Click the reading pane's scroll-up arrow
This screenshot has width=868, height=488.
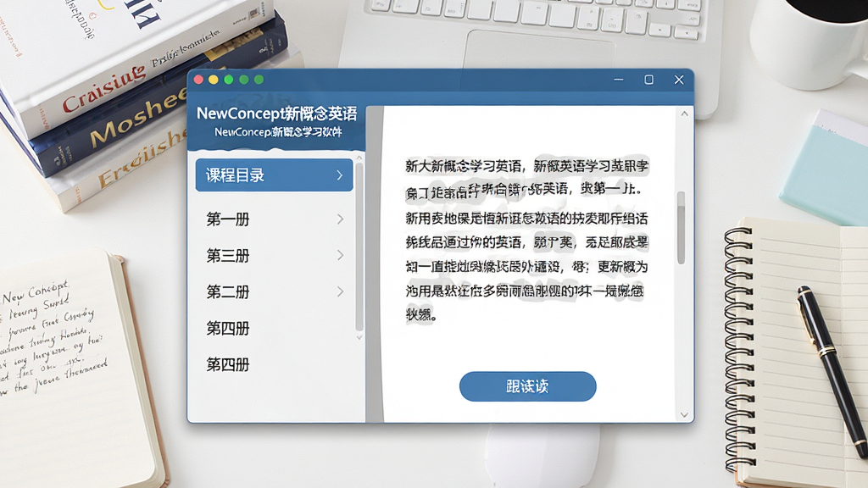(x=684, y=114)
